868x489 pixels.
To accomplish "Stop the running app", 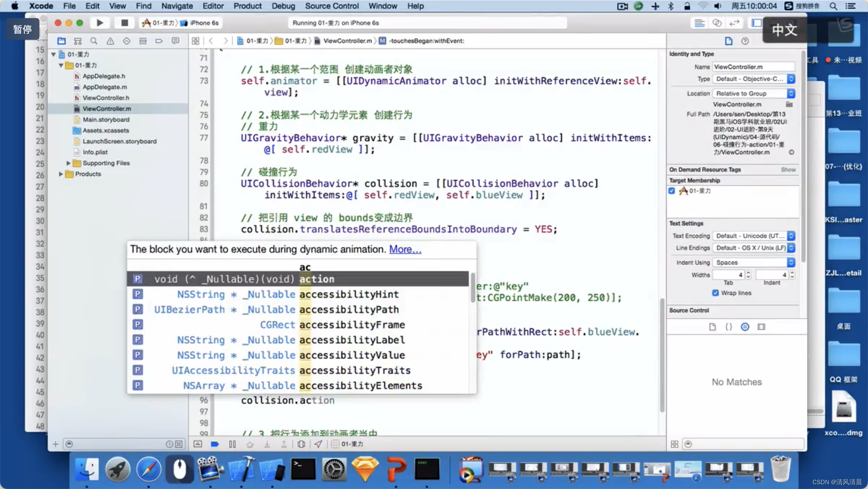I will coord(124,23).
